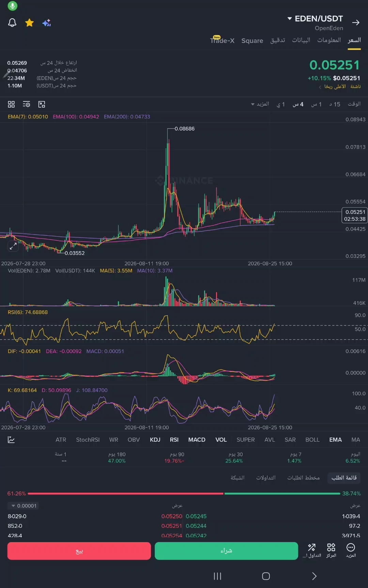Tap the back arrow next to EDEN/USDT
The width and height of the screenshot is (368, 588).
[356, 22]
